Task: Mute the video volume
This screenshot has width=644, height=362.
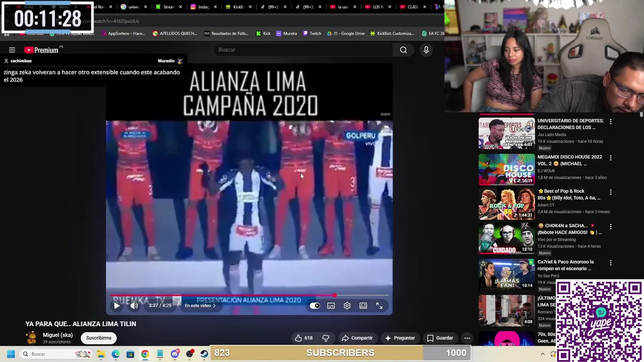Action: (x=134, y=306)
